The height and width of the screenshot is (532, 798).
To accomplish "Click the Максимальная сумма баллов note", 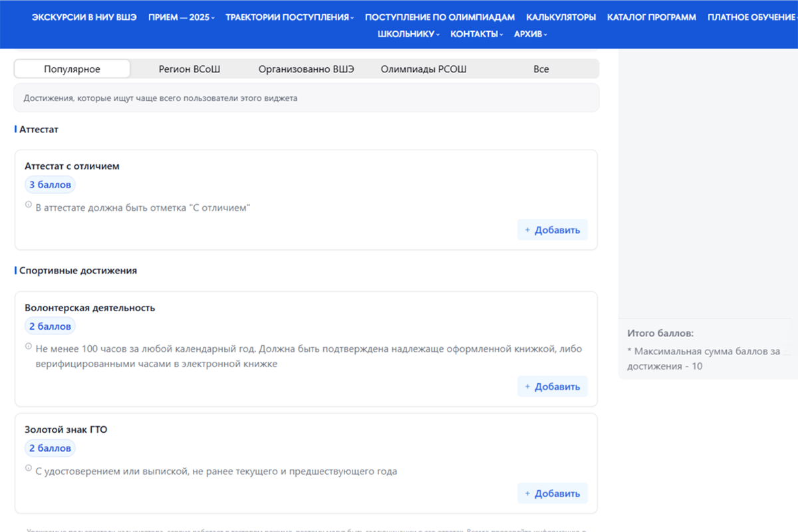I will (x=704, y=358).
